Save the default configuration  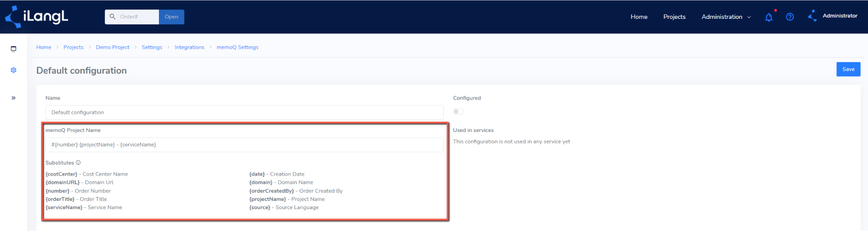click(848, 69)
